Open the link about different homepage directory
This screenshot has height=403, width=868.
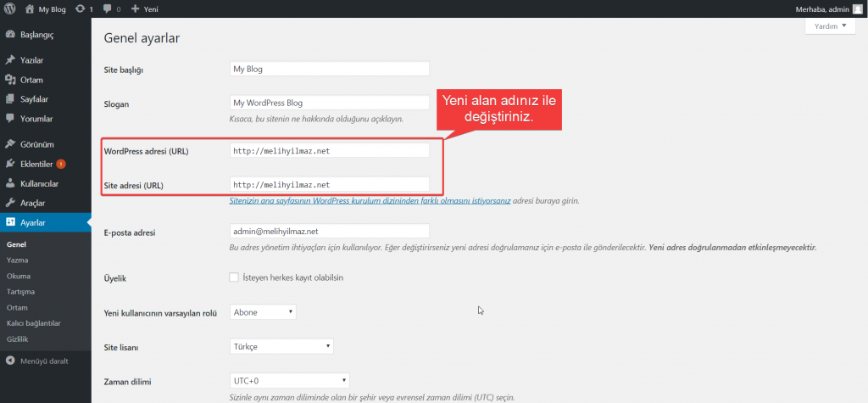[x=370, y=201]
